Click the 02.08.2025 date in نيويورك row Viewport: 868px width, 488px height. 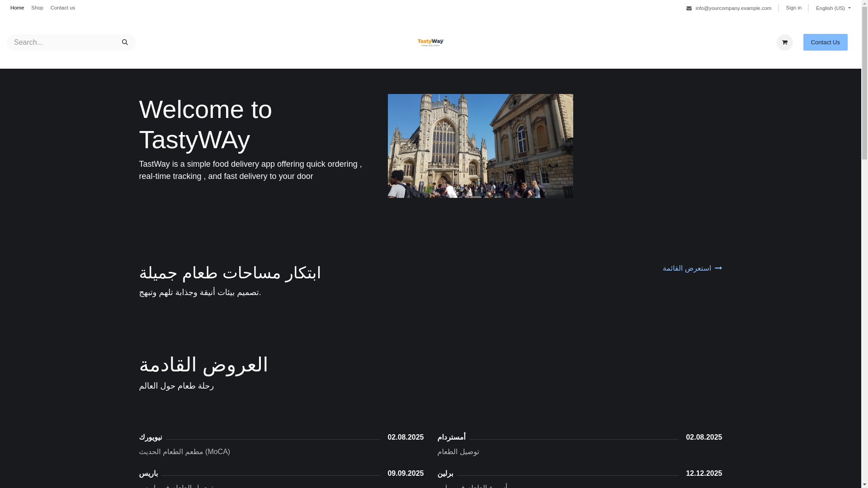coord(406,437)
